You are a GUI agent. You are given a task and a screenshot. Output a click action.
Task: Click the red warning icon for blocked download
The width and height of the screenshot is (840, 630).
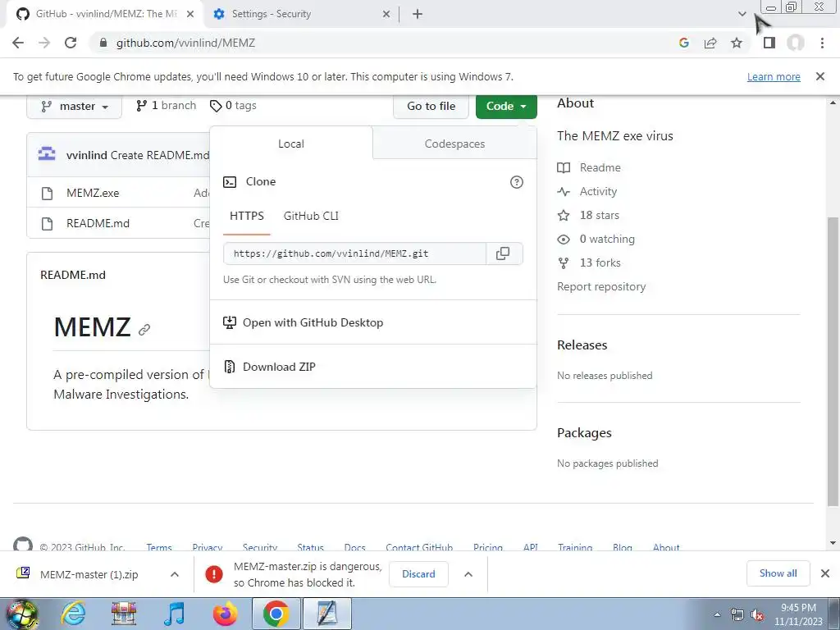pos(214,574)
